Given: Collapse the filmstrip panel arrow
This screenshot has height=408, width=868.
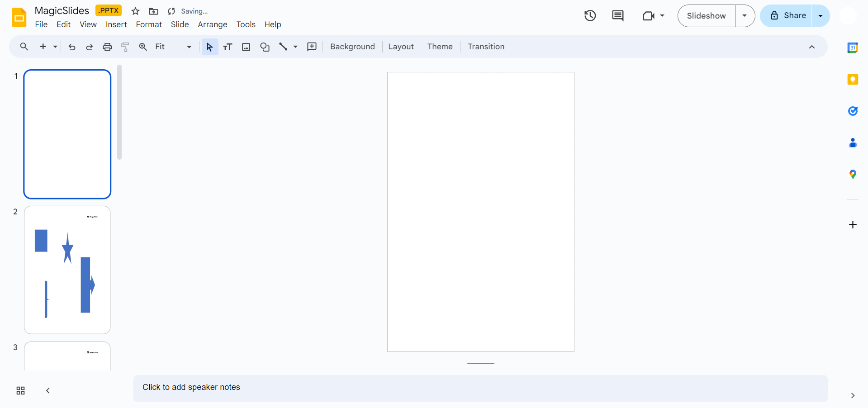Looking at the screenshot, I should (x=48, y=391).
